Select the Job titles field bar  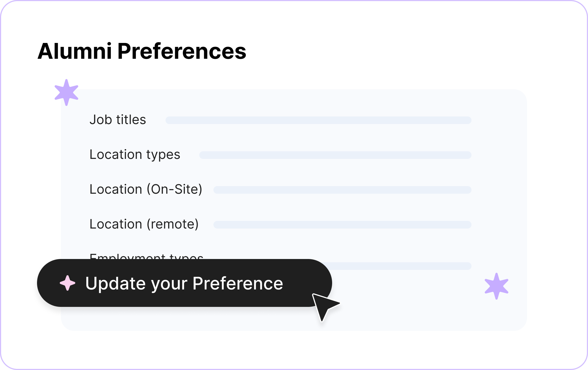point(318,120)
